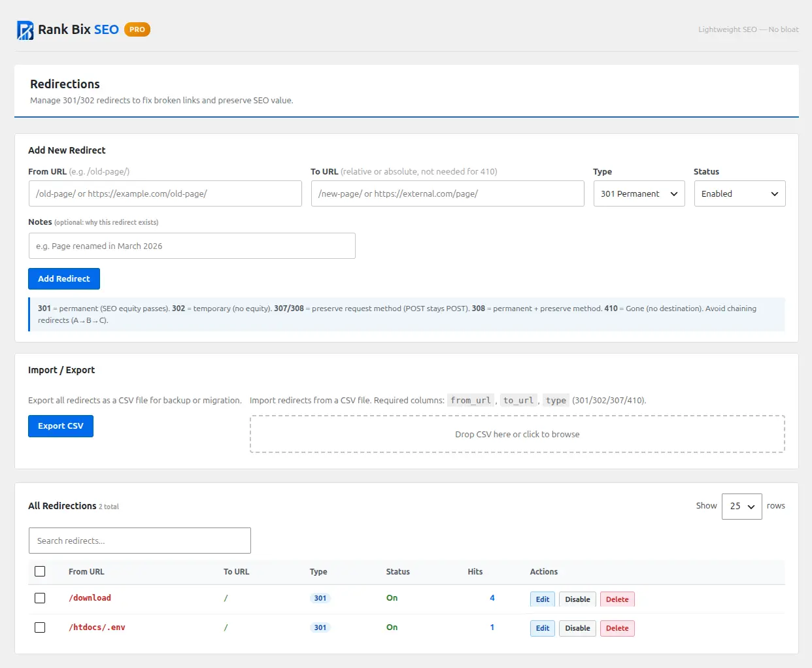Click the 301 type badge in /download row
The width and height of the screenshot is (812, 668).
point(320,598)
